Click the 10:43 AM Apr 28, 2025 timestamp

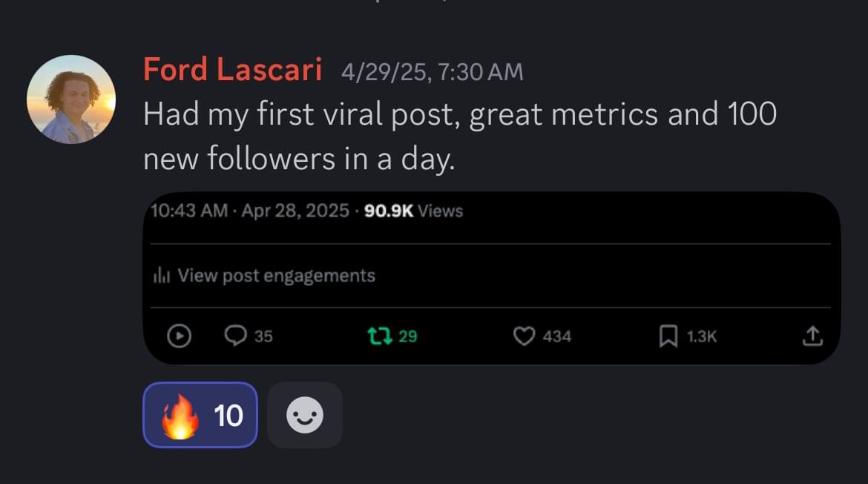[249, 211]
